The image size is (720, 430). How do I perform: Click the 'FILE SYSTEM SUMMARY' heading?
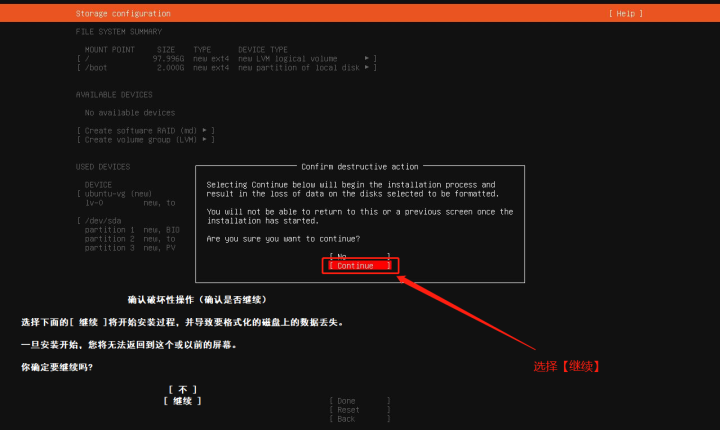click(x=118, y=32)
